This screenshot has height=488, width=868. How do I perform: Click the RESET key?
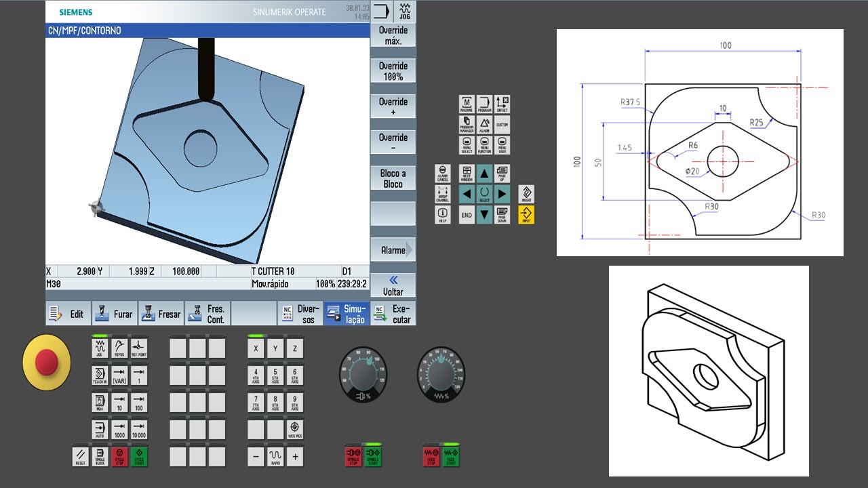[80, 456]
